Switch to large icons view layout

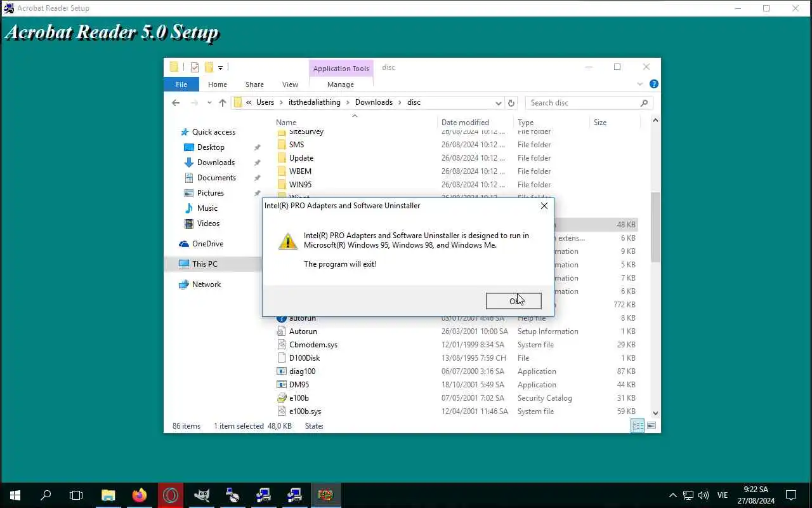pos(651,425)
